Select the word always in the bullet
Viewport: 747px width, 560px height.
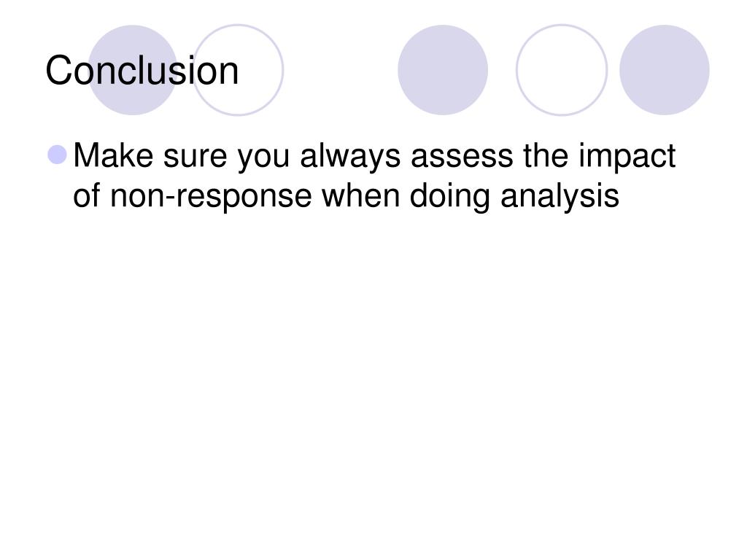(x=350, y=157)
